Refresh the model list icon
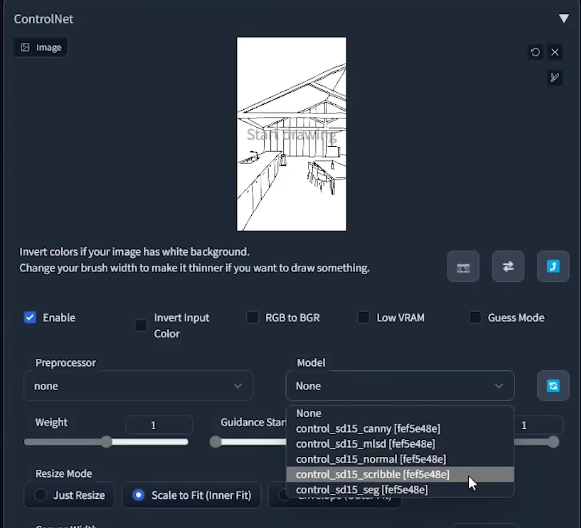581x528 pixels. [x=553, y=386]
